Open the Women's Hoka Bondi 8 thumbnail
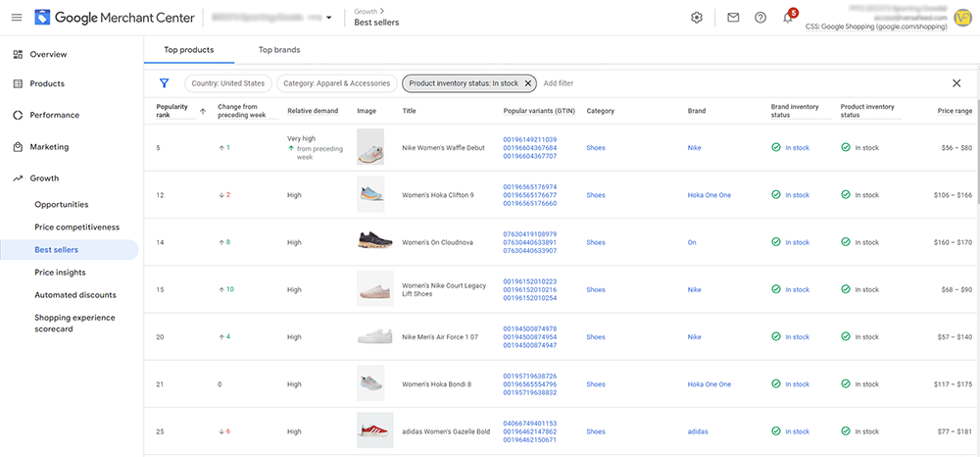Viewport: 980px width, 457px height. 370,383
